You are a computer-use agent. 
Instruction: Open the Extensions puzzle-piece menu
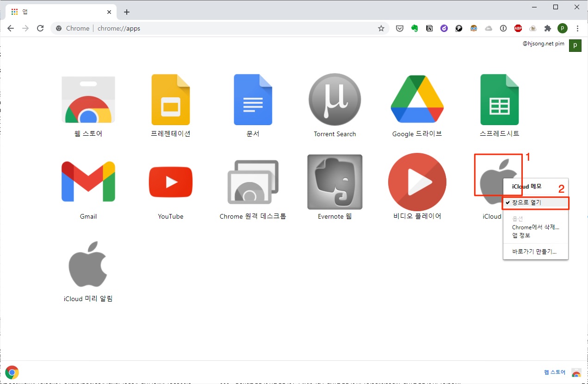click(548, 28)
